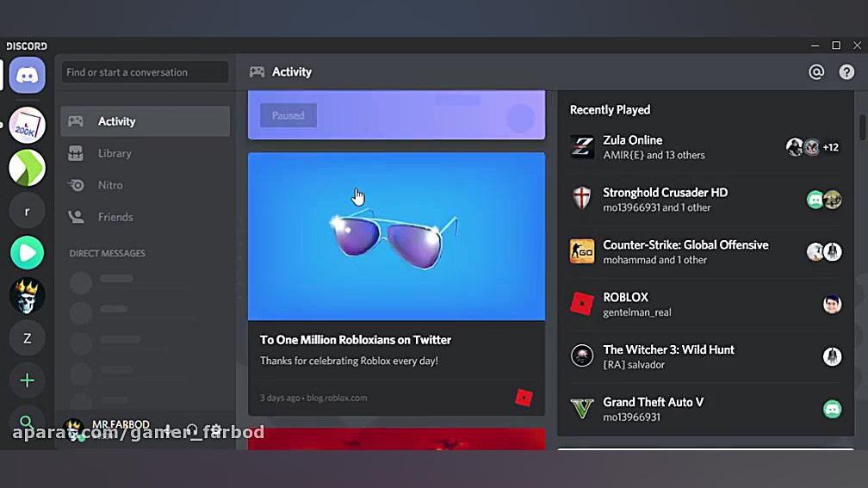This screenshot has width=868, height=488.
Task: Click the Roblox logo on news card
Action: point(524,398)
